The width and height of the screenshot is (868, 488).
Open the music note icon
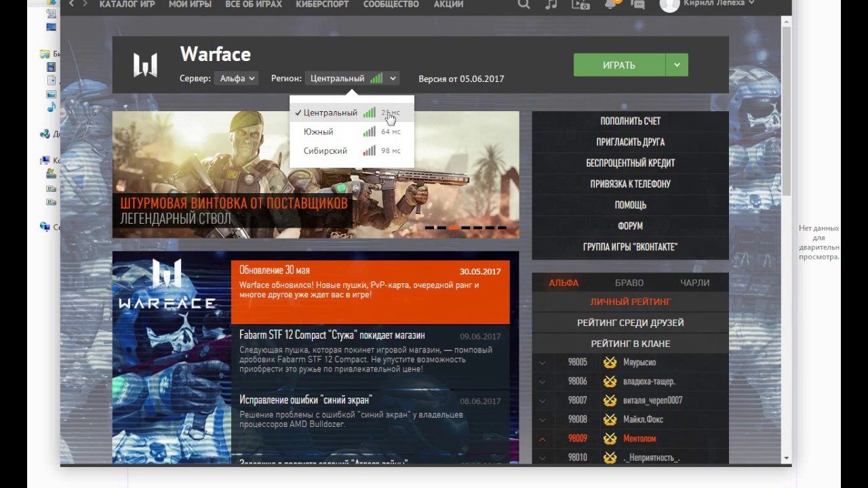(x=551, y=4)
